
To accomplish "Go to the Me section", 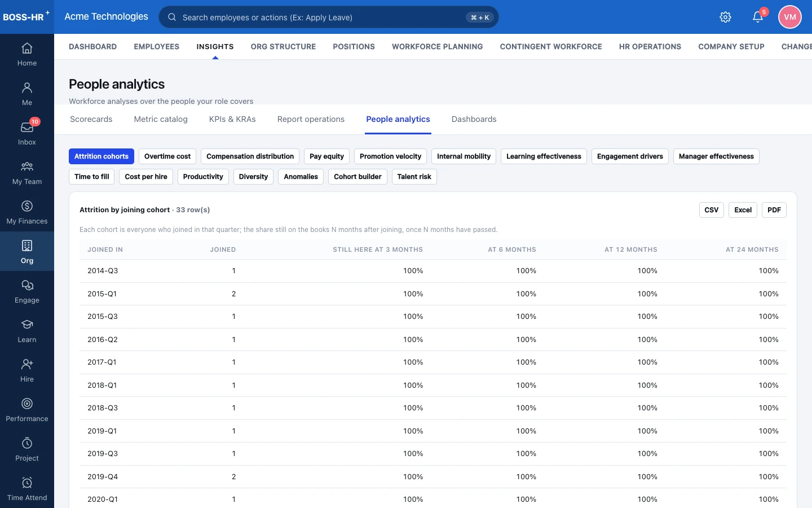I will point(27,94).
